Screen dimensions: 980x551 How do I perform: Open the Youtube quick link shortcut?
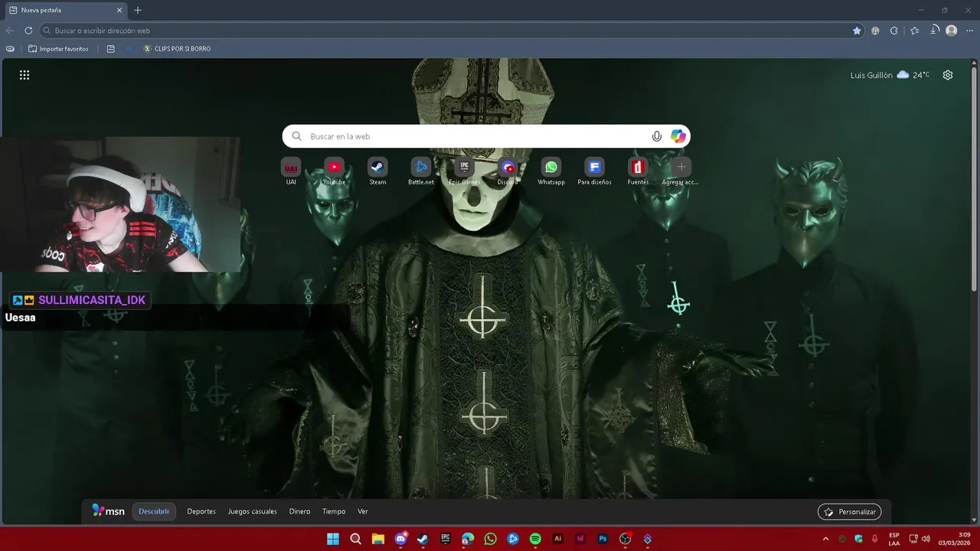334,171
